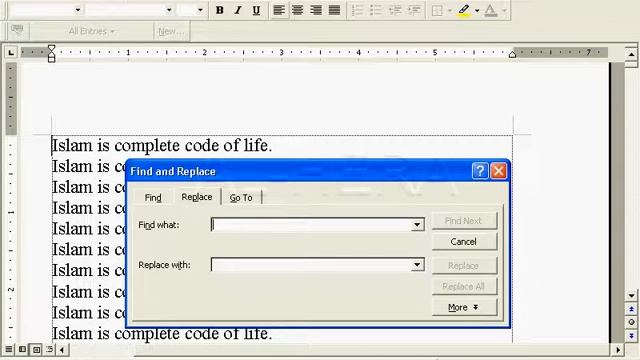Close the Find and Replace dialog
The height and width of the screenshot is (360, 640).
coord(498,171)
